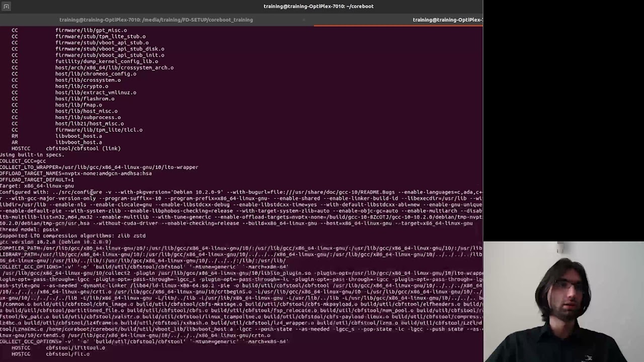Click the line 'firmware/stub/vboot_api_stub.o'
Image resolution: width=644 pixels, height=362 pixels.
click(x=102, y=43)
